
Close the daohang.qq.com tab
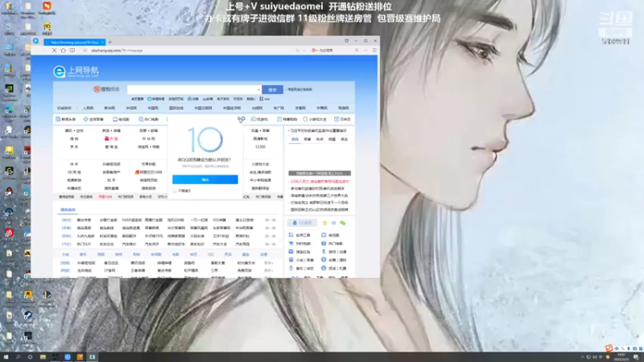[102, 42]
